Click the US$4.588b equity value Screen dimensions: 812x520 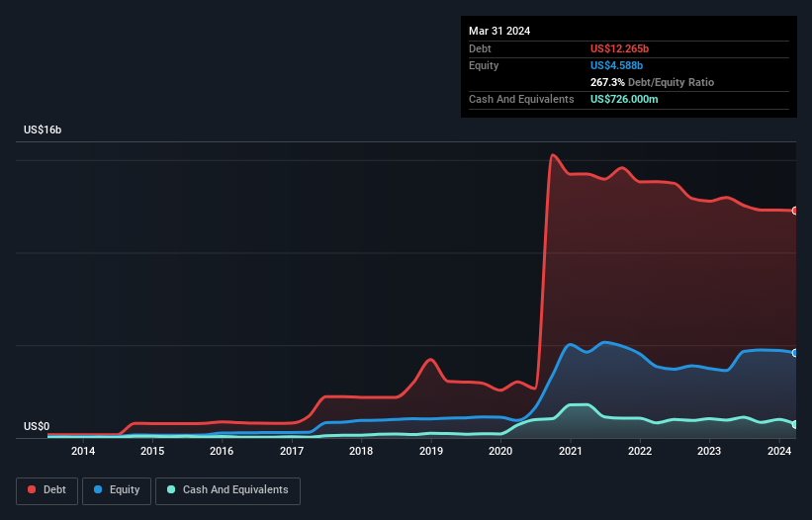616,65
